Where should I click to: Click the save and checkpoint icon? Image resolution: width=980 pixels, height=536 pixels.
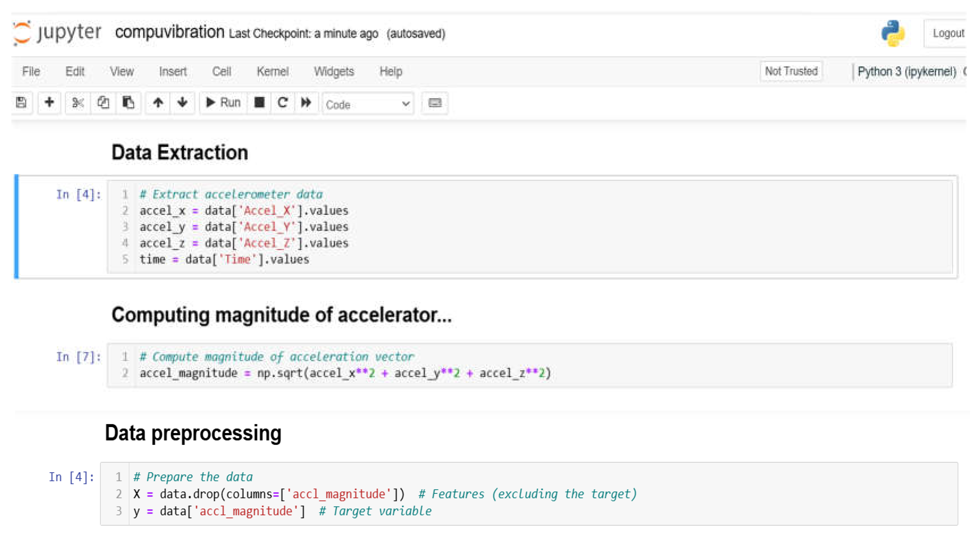point(21,103)
